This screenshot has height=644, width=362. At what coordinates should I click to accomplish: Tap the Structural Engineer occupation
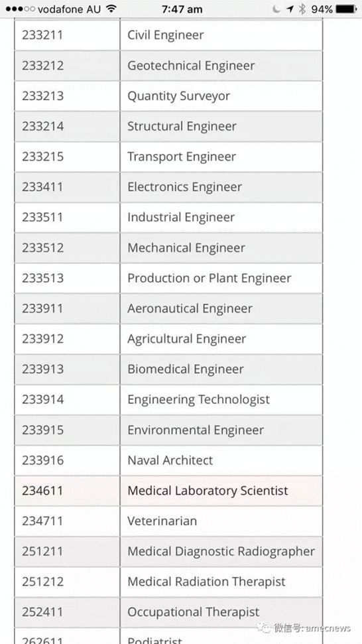click(x=182, y=126)
